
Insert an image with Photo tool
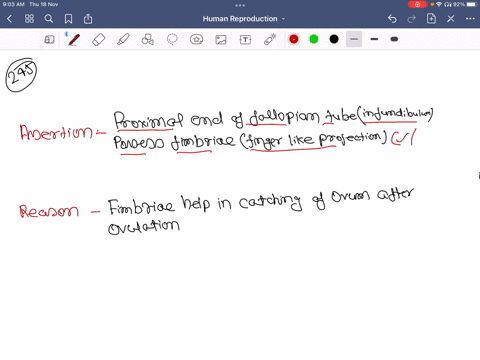[221, 40]
